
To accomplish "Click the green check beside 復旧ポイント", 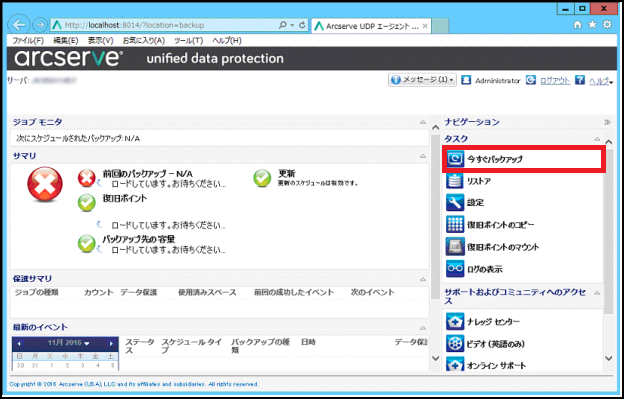I will (86, 203).
